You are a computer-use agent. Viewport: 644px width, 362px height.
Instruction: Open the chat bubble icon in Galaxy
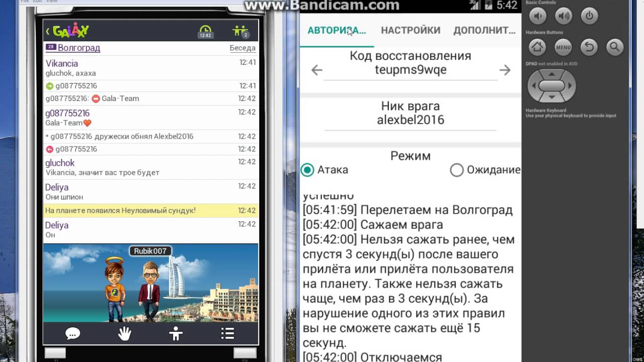click(73, 333)
